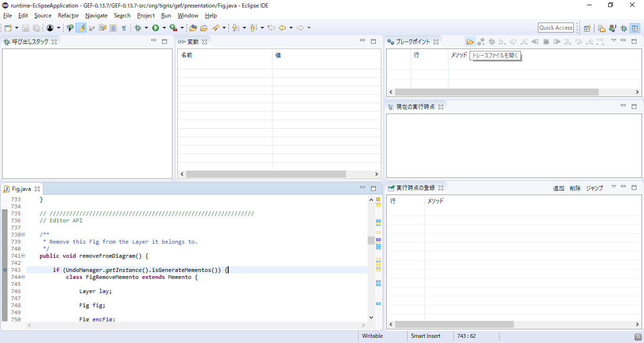Click the stop square icon in breakpoint toolbar
644x343 pixels.
tap(546, 41)
